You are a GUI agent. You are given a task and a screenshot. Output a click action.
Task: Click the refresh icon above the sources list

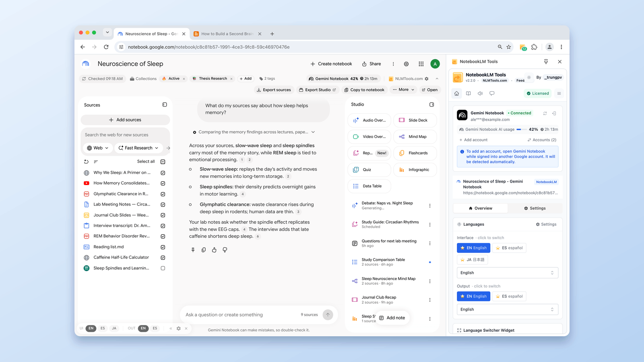tap(86, 162)
